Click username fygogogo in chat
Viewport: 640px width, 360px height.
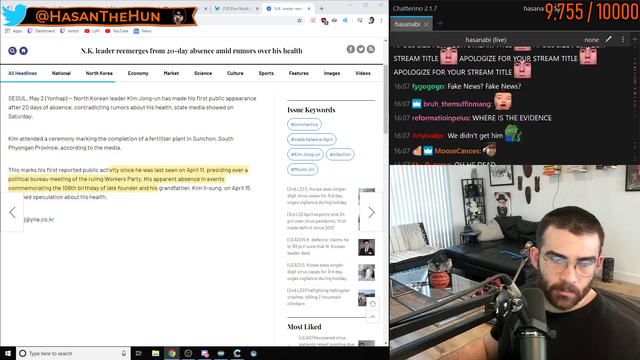(x=429, y=87)
